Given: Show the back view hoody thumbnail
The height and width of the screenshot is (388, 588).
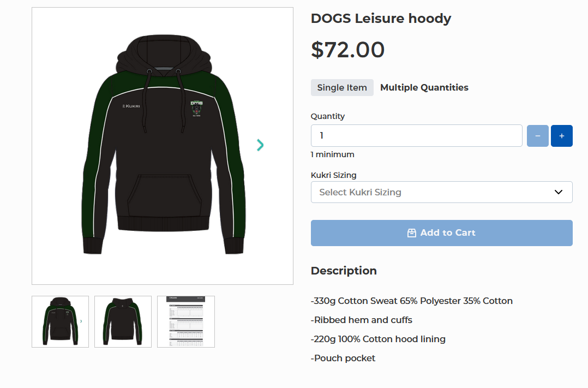Looking at the screenshot, I should [x=123, y=321].
